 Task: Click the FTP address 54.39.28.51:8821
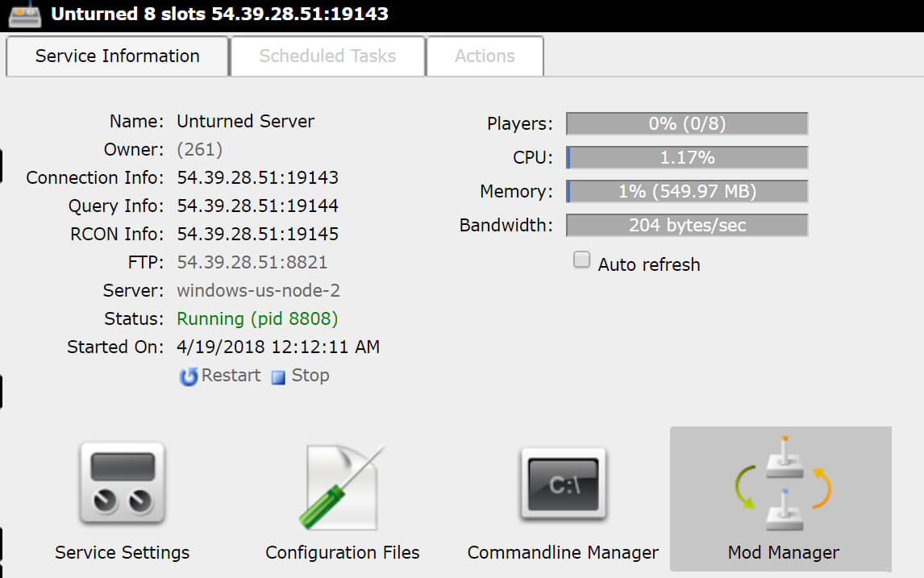[252, 262]
